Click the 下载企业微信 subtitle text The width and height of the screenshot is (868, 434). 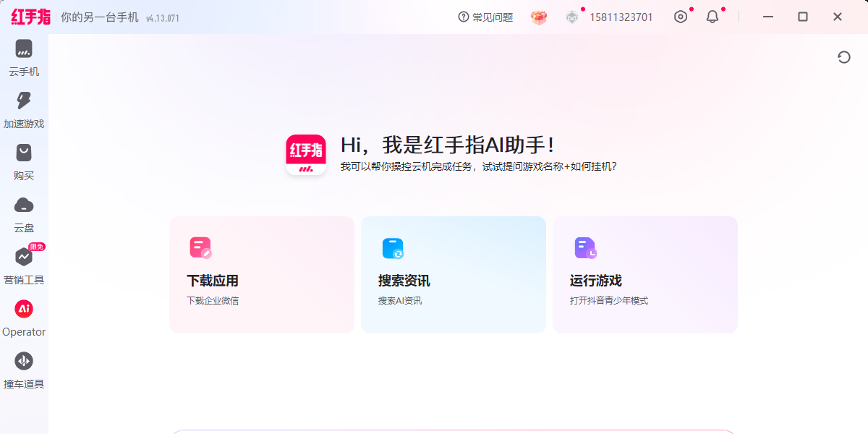pos(213,301)
